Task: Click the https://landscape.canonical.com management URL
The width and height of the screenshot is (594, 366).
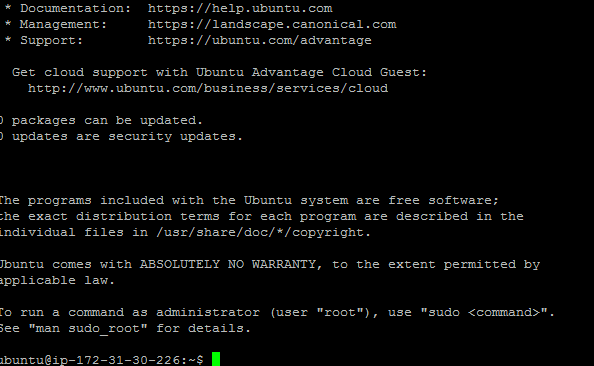Action: pos(272,24)
